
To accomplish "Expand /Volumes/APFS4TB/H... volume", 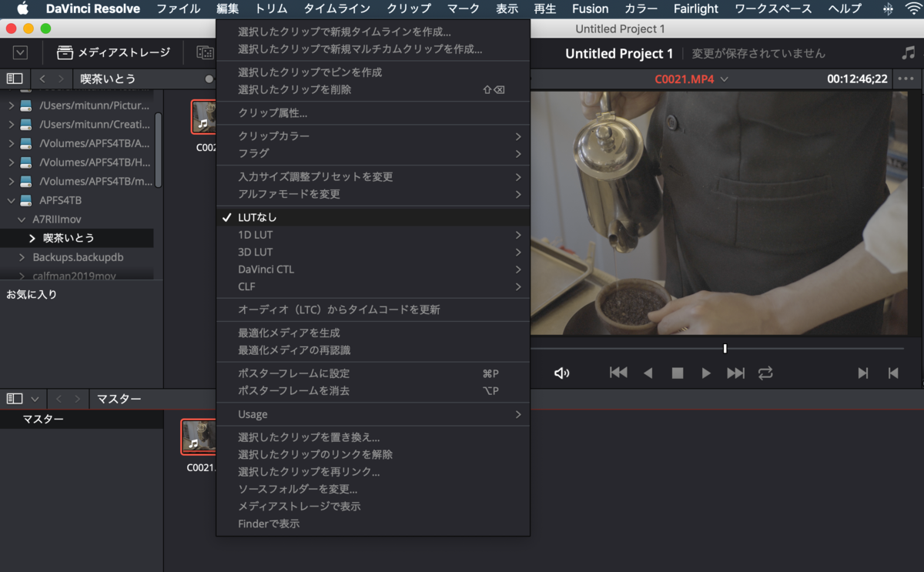I will [x=12, y=162].
